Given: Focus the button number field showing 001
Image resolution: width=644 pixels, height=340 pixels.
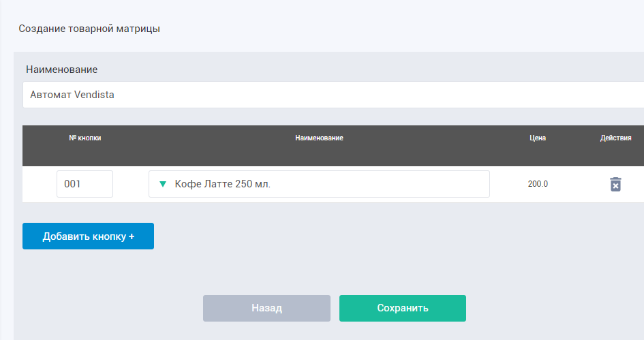Looking at the screenshot, I should pyautogui.click(x=85, y=184).
